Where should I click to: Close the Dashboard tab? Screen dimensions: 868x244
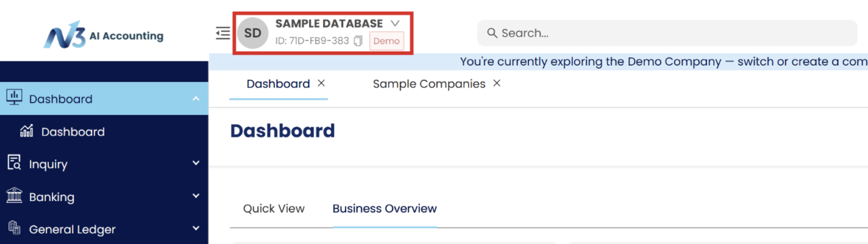point(321,83)
